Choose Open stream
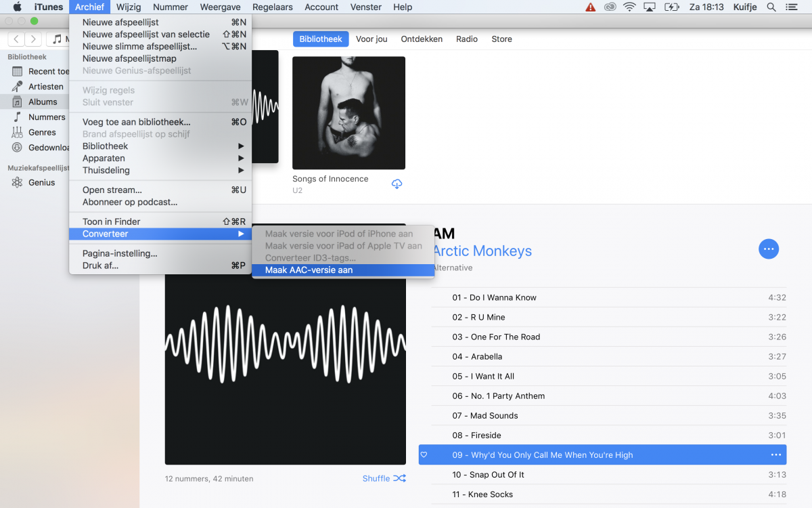 pos(160,190)
